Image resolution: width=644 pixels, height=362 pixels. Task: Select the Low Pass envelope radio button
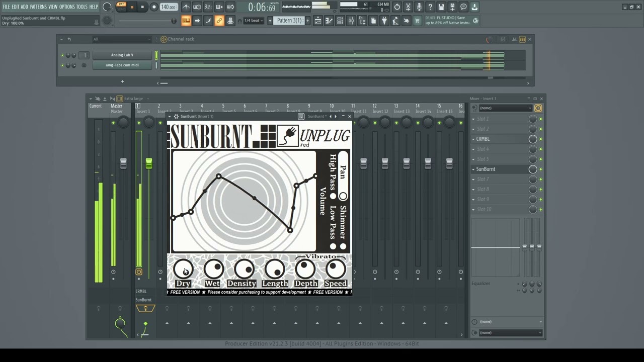(333, 246)
